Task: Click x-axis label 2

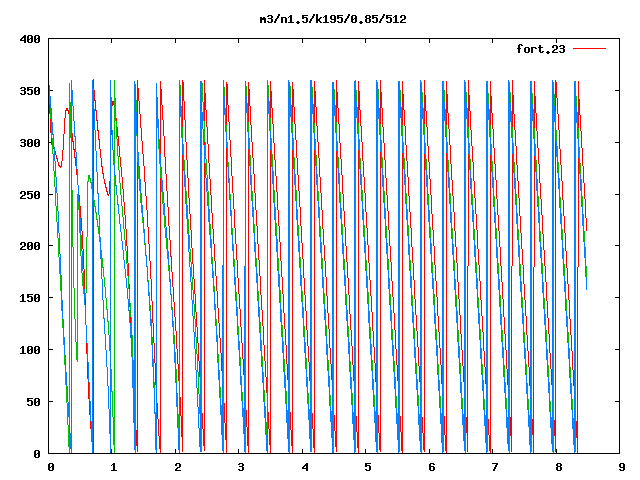Action: [x=178, y=467]
